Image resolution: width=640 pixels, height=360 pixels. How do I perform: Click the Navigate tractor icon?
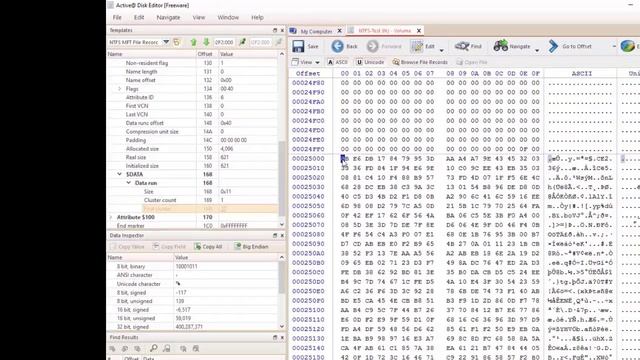(501, 46)
